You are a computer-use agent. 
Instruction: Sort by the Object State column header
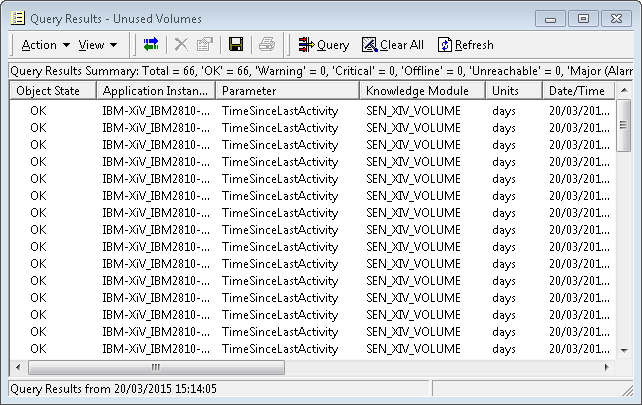(53, 91)
